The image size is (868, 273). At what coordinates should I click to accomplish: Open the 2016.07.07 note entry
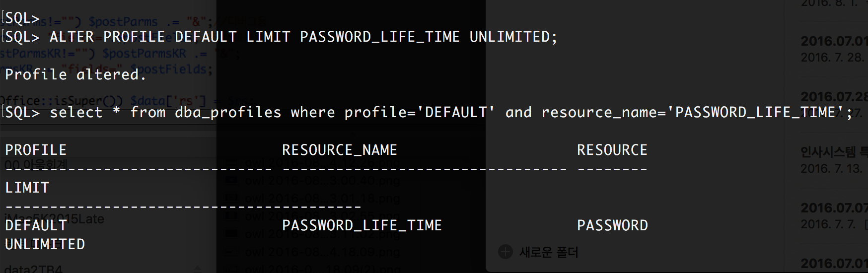(x=834, y=207)
